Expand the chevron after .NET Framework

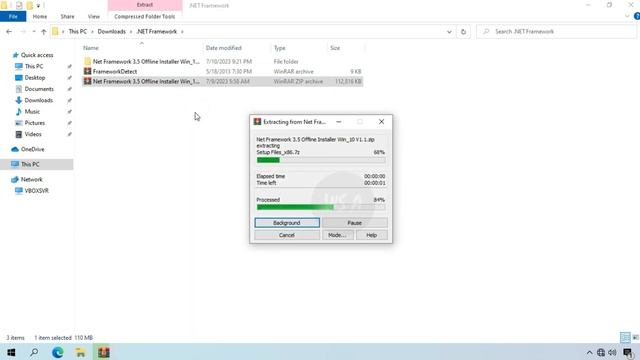182,31
